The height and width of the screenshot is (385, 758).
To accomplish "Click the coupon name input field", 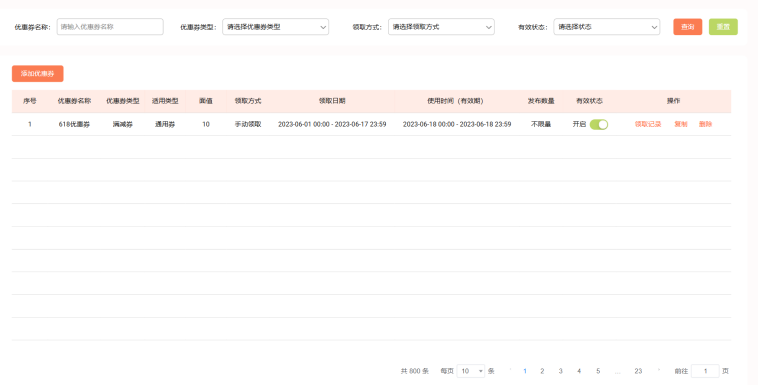I will pyautogui.click(x=110, y=27).
